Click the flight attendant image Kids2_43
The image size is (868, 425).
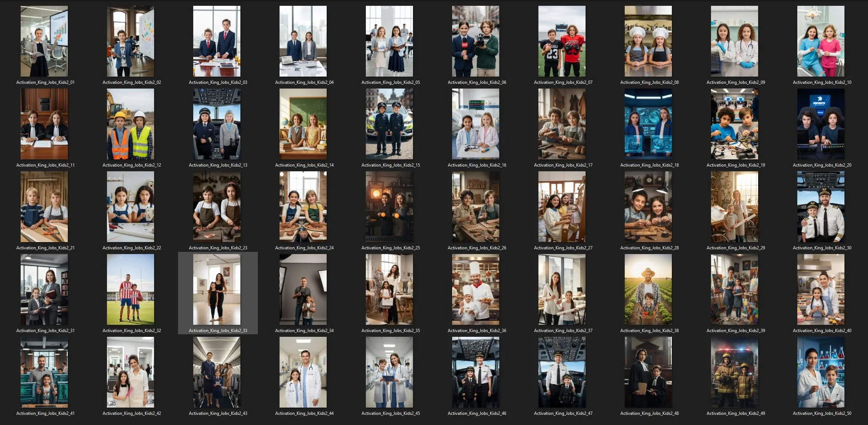[x=216, y=372]
